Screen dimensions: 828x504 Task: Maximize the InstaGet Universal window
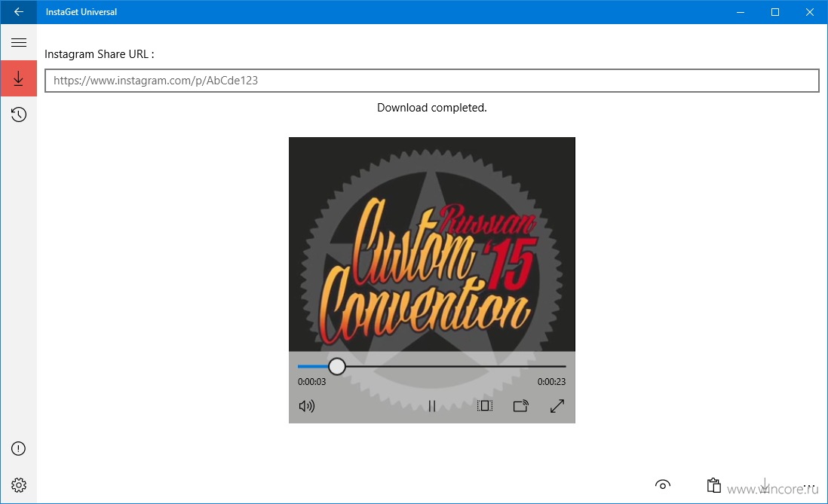(x=775, y=11)
